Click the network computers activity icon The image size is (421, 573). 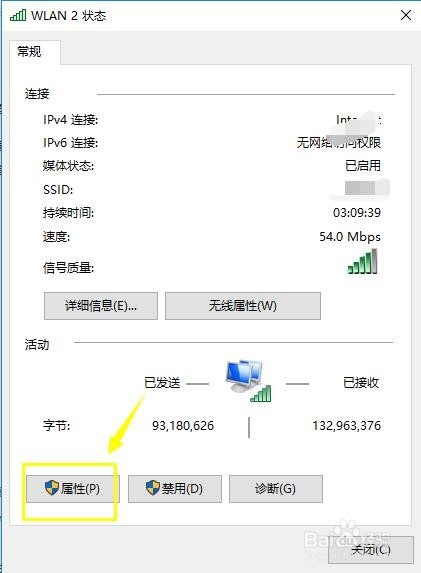249,381
